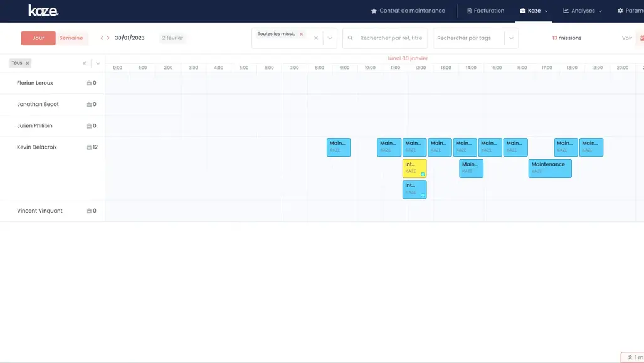Expand the bottom-right collapsed panel
644x363 pixels.
pyautogui.click(x=633, y=357)
